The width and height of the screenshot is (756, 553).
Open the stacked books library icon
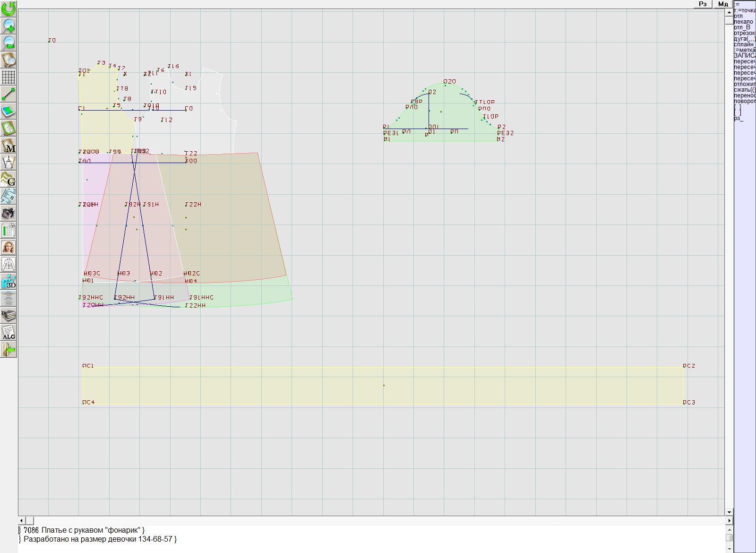pos(9,315)
